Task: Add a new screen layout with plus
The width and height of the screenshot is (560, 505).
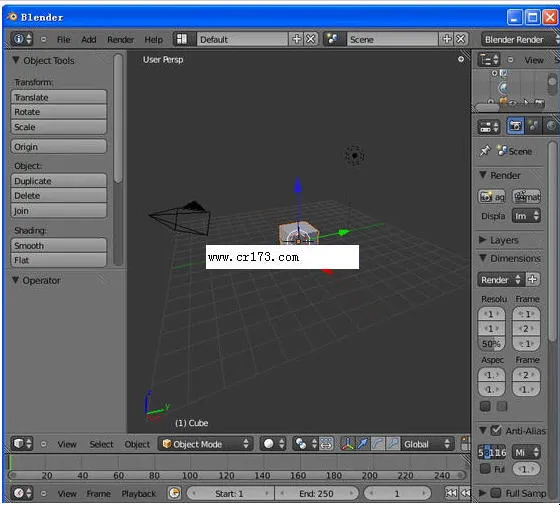Action: coord(296,39)
